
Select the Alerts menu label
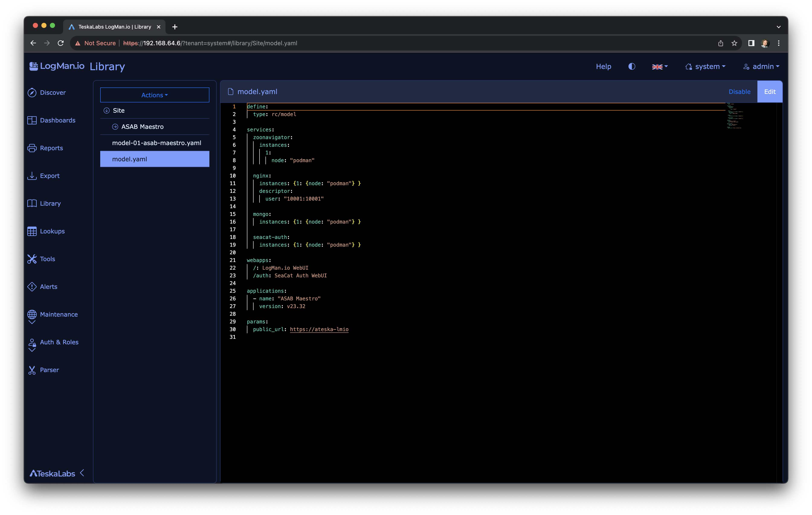(49, 287)
